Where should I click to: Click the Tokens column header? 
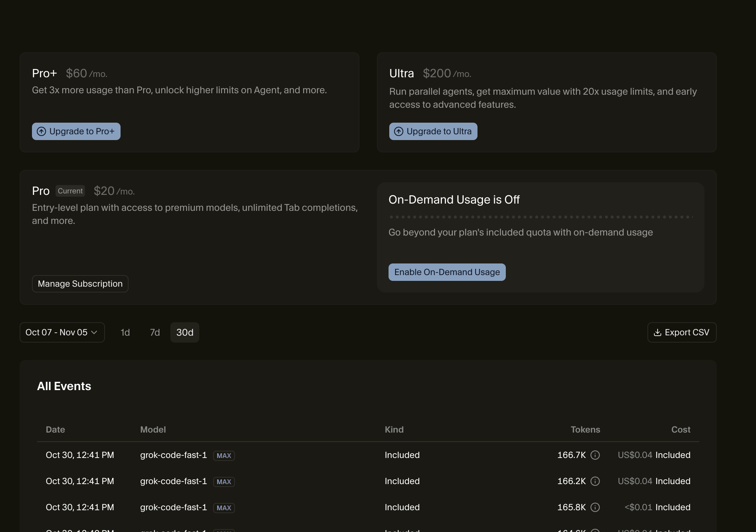click(585, 430)
